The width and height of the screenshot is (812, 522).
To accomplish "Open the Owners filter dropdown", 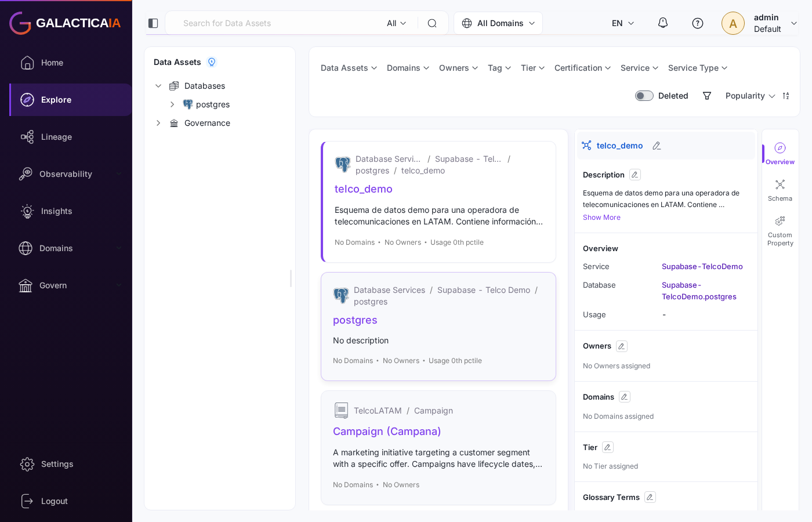I will tap(459, 68).
